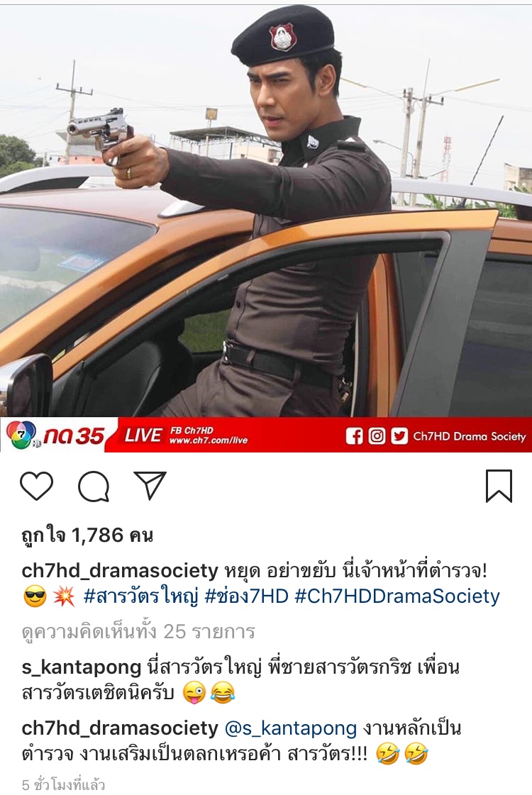Open the s_kantapong commenter profile
This screenshot has width=532, height=795.
pos(81,668)
